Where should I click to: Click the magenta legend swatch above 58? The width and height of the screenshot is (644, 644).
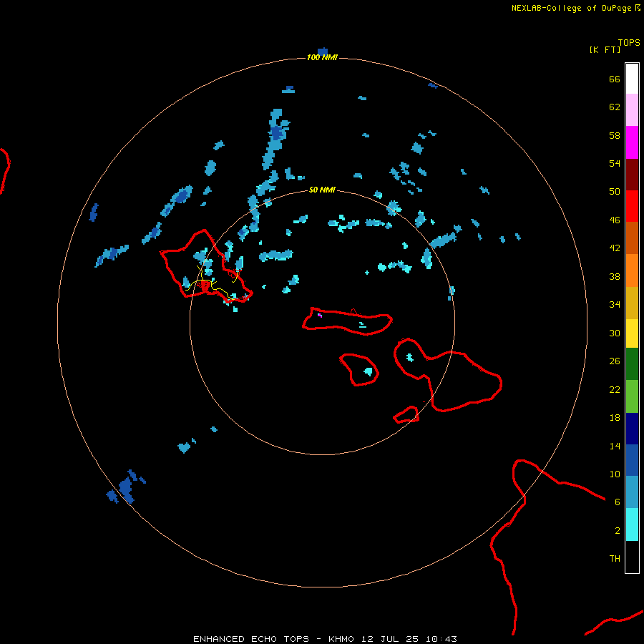632,142
